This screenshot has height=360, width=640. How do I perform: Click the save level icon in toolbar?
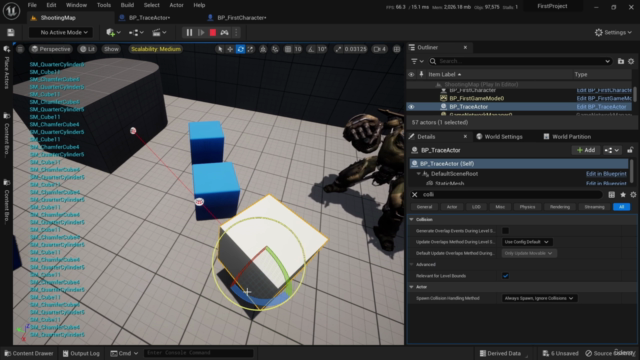[11, 32]
